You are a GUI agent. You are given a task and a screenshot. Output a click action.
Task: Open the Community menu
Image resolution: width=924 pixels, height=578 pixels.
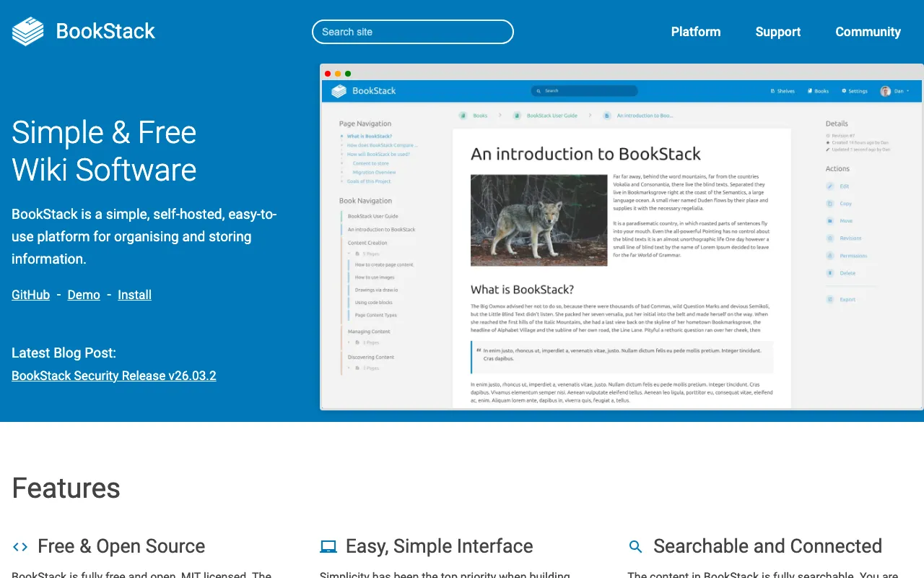pyautogui.click(x=868, y=32)
